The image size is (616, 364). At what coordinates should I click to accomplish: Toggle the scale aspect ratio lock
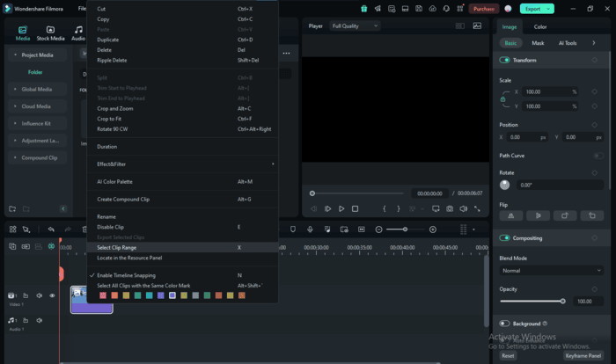(502, 99)
